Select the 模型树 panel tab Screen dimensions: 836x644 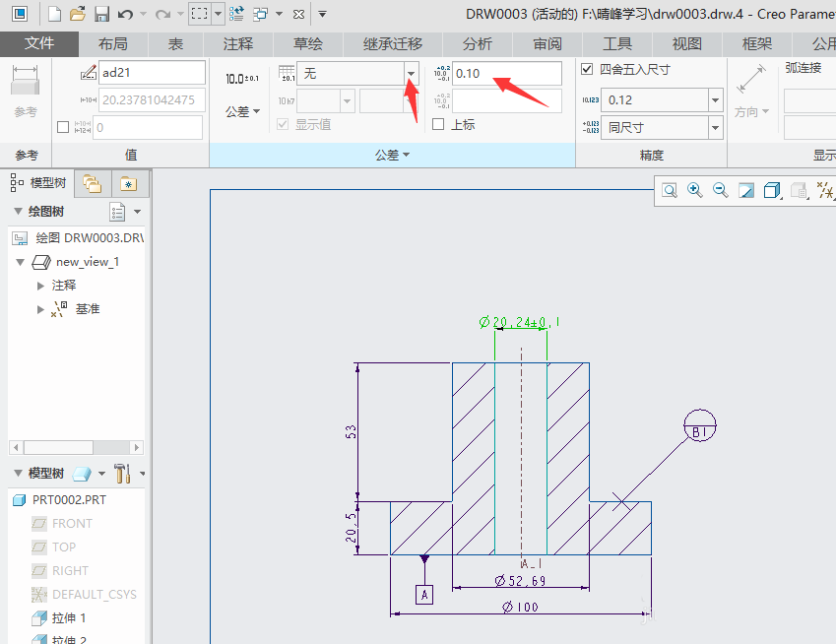tap(38, 183)
